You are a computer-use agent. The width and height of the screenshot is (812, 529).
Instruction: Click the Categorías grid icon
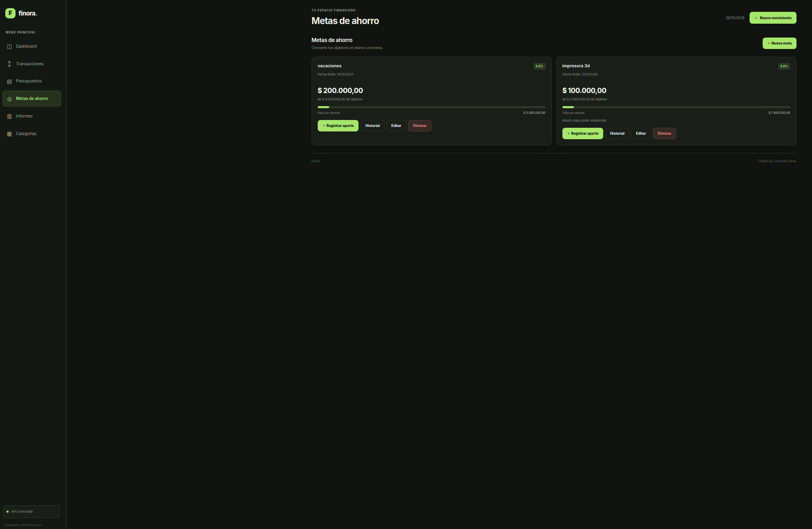(9, 134)
